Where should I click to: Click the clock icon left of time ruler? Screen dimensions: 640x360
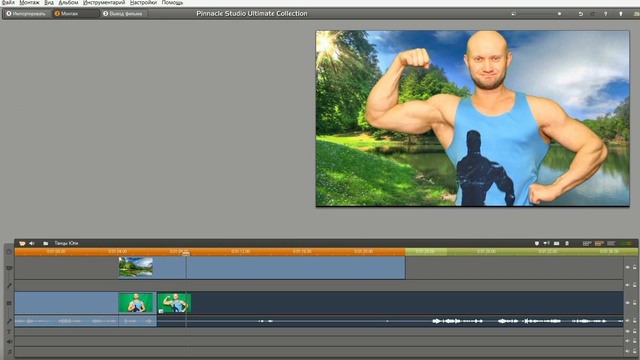pyautogui.click(x=9, y=252)
